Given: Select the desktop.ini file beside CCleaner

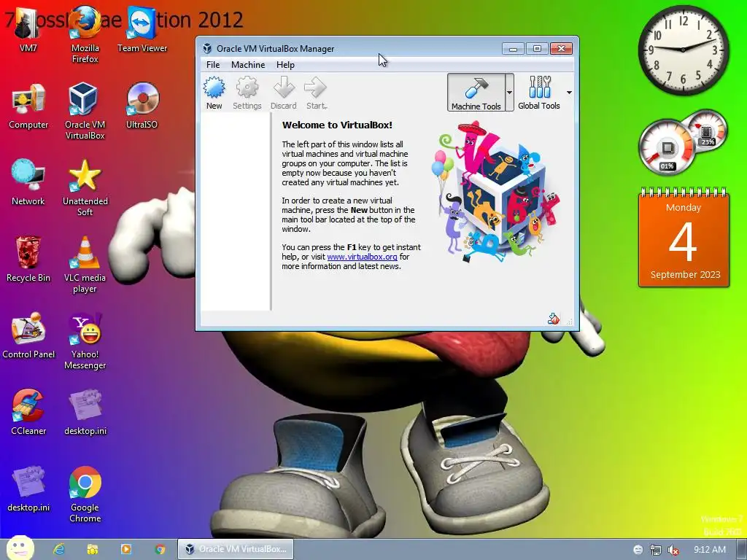Looking at the screenshot, I should (x=85, y=412).
